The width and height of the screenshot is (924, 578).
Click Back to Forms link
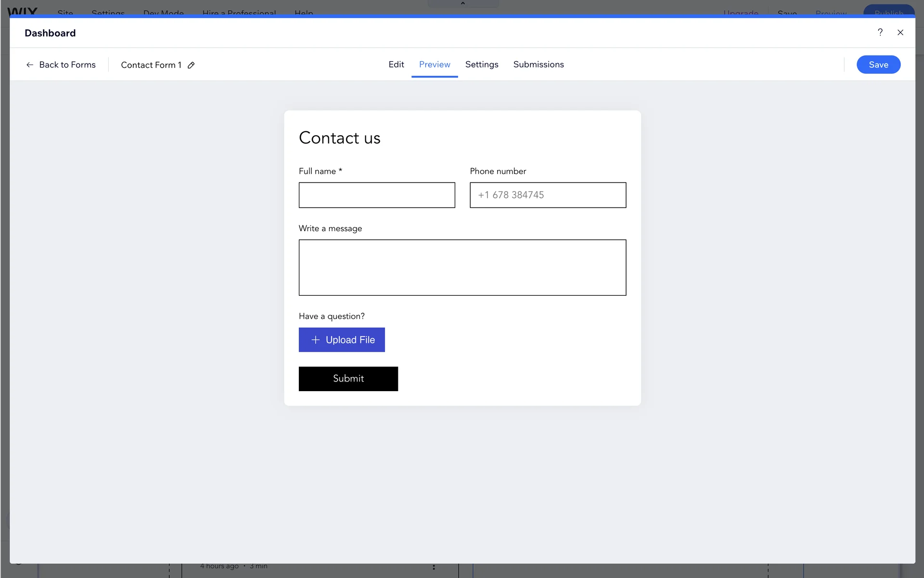(67, 65)
